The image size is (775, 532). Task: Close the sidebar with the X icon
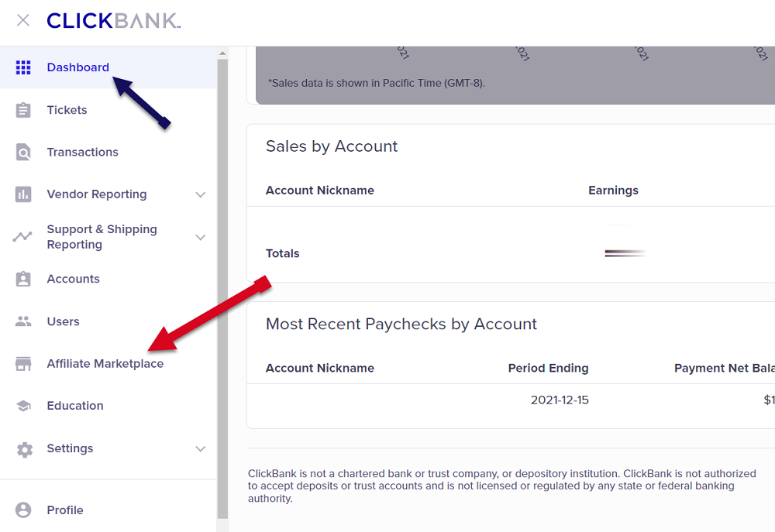[x=23, y=20]
